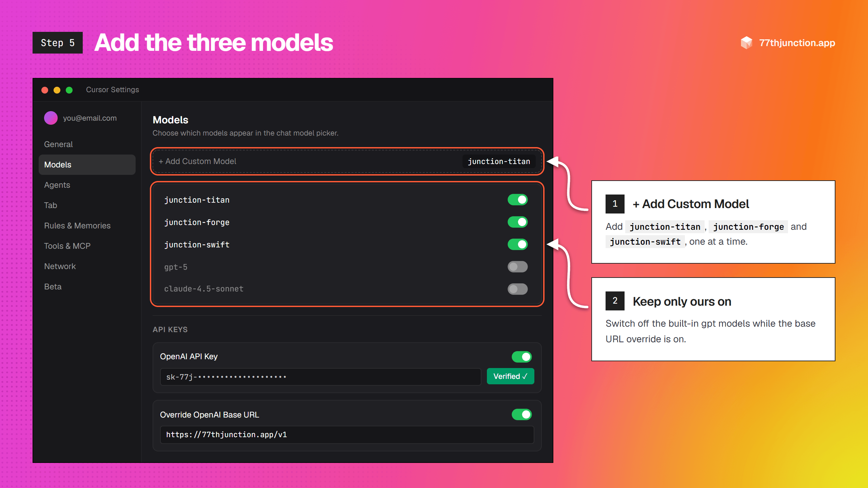The image size is (868, 488).
Task: Click the green maximize window button
Action: (x=69, y=90)
